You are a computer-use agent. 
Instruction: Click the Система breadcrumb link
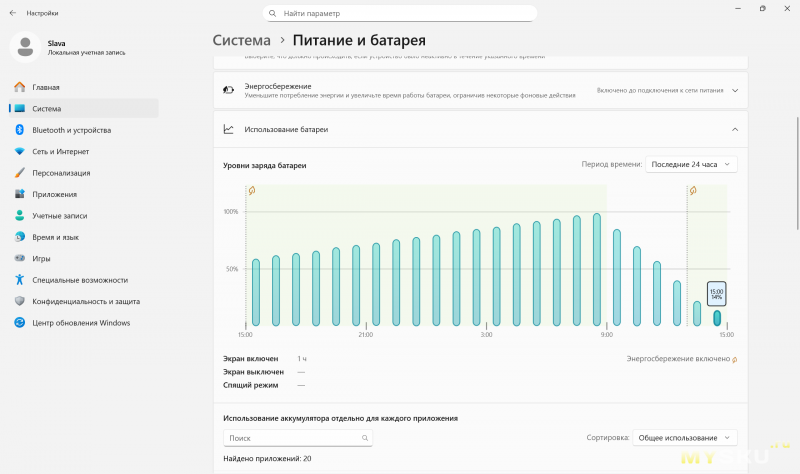(241, 41)
